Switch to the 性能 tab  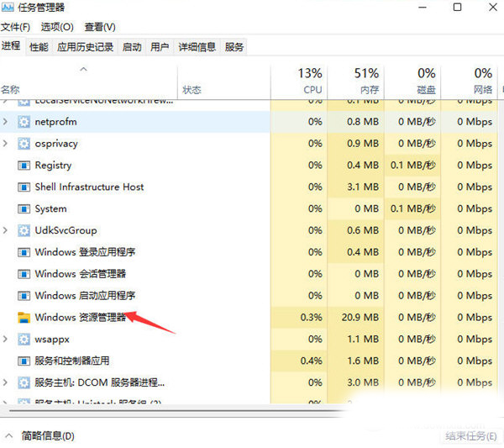click(x=39, y=47)
